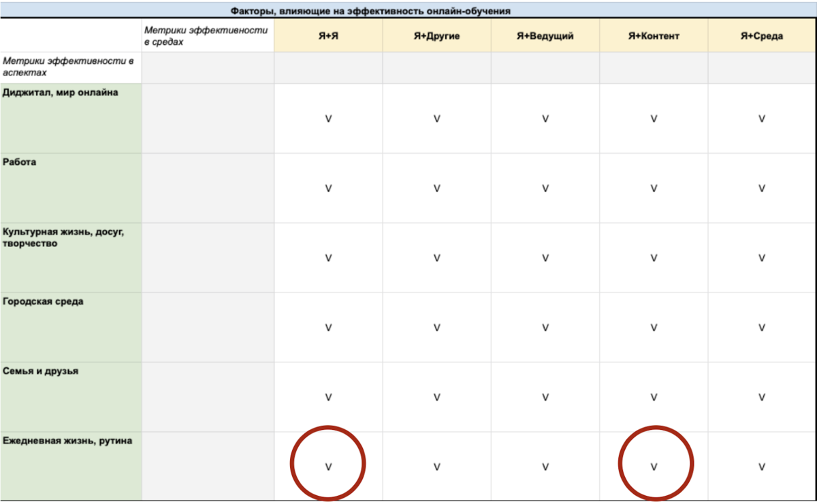Select the 'Я+Другие' column header
This screenshot has height=504, width=817.
point(436,36)
